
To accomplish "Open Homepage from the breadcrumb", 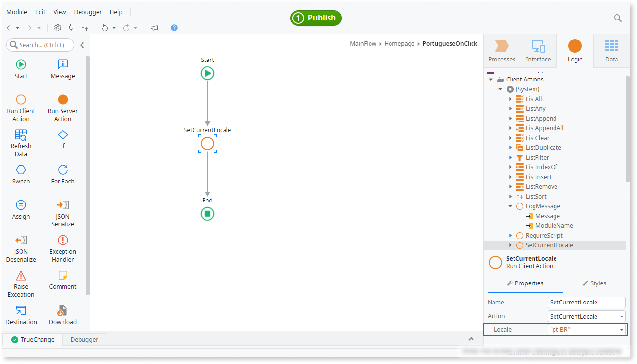I will pos(399,43).
